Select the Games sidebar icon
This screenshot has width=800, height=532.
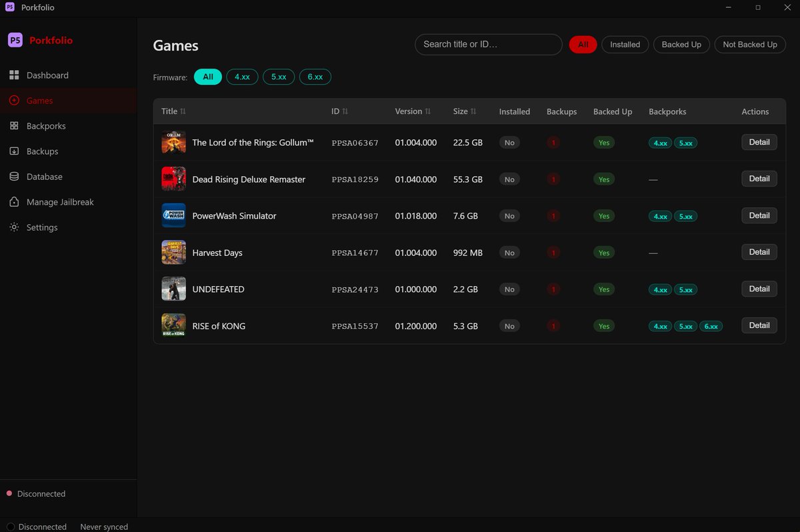(x=14, y=101)
